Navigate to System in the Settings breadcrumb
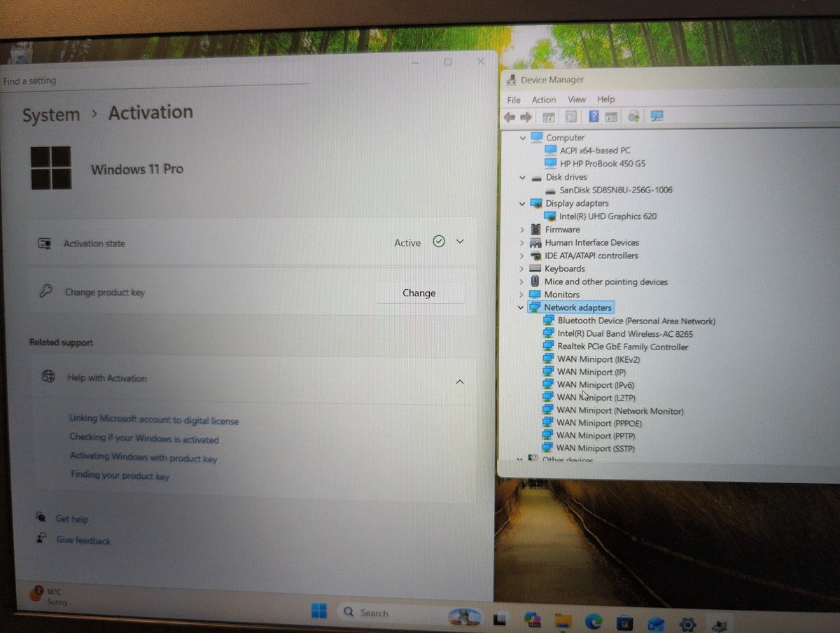 51,116
